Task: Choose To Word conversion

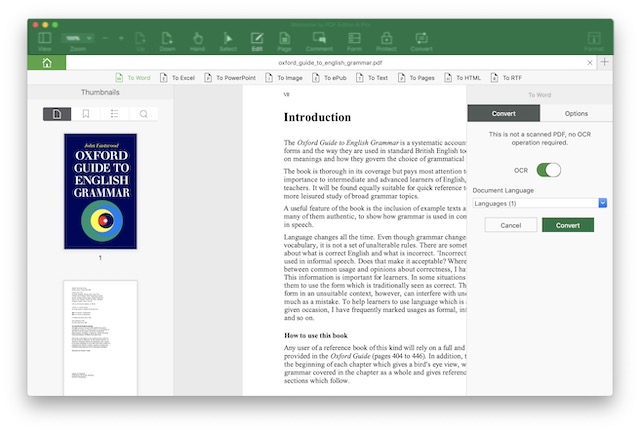Action: coord(133,78)
